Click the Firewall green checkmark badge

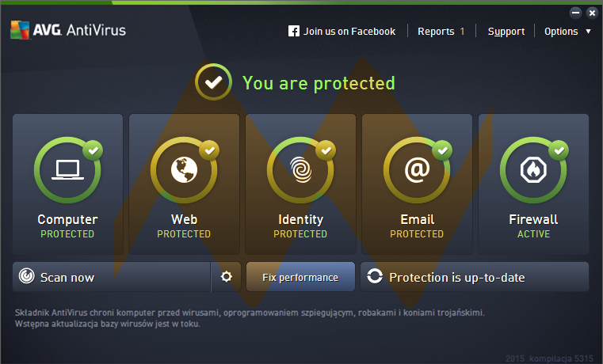tap(559, 149)
